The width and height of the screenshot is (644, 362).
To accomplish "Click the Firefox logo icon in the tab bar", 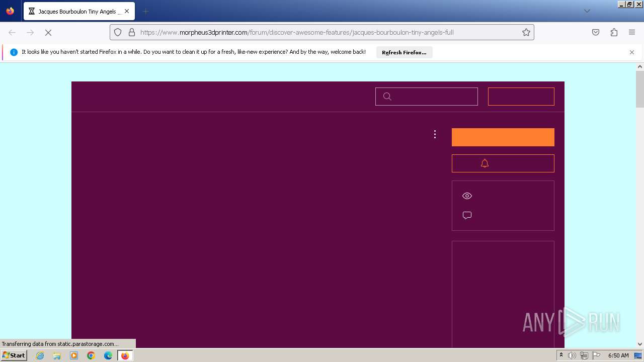I will [10, 11].
